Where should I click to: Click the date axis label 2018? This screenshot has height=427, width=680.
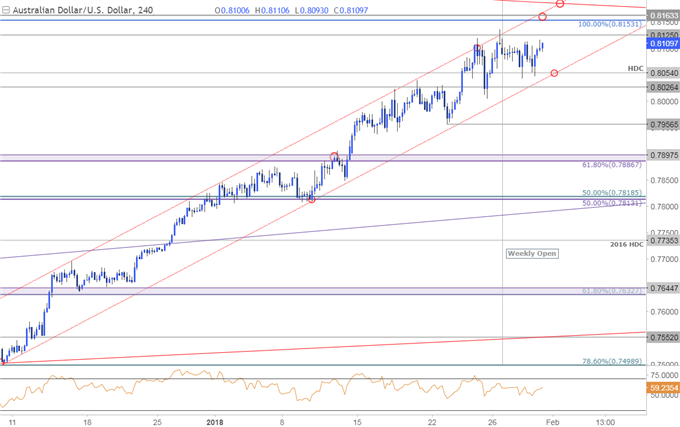(215, 422)
